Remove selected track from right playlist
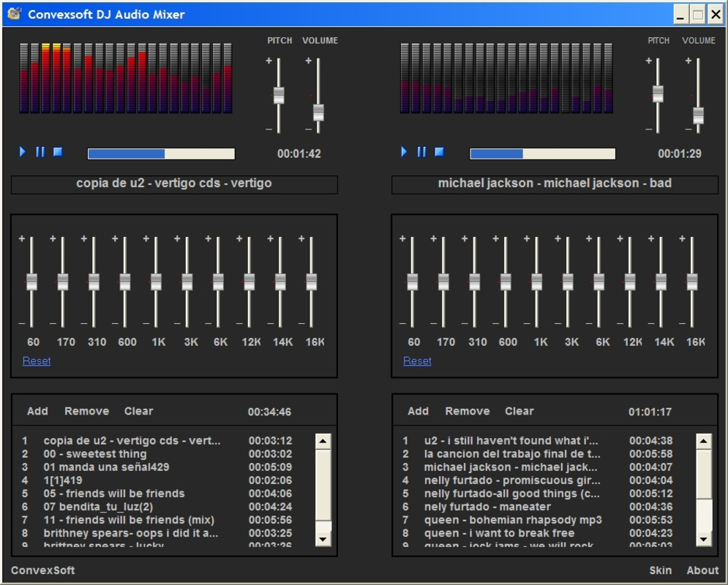Image resolution: width=728 pixels, height=585 pixels. 468,411
